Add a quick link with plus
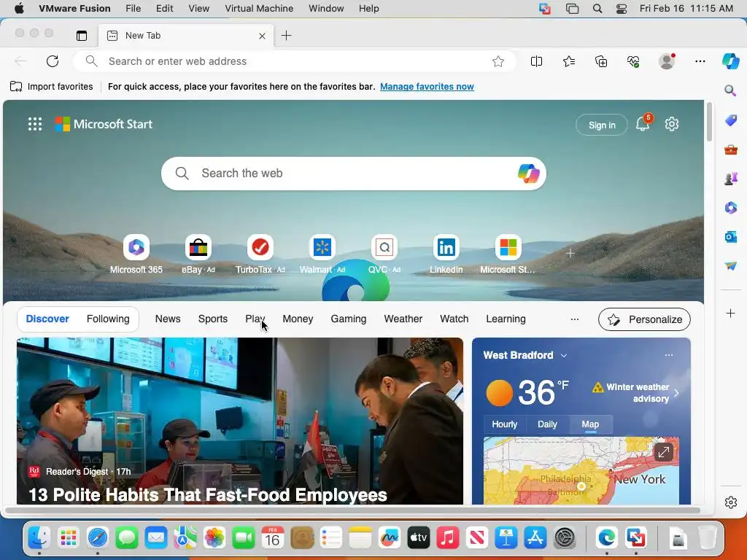Viewport: 747px width, 560px height. pos(570,253)
